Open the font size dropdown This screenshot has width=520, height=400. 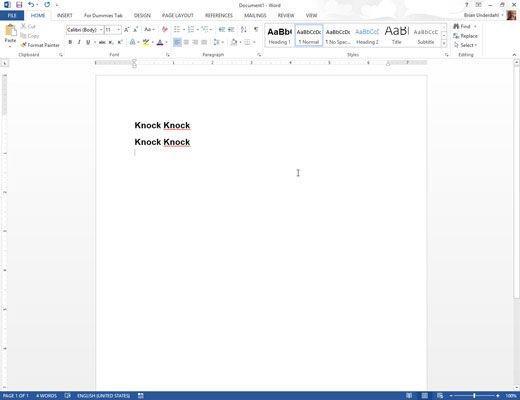(118, 30)
